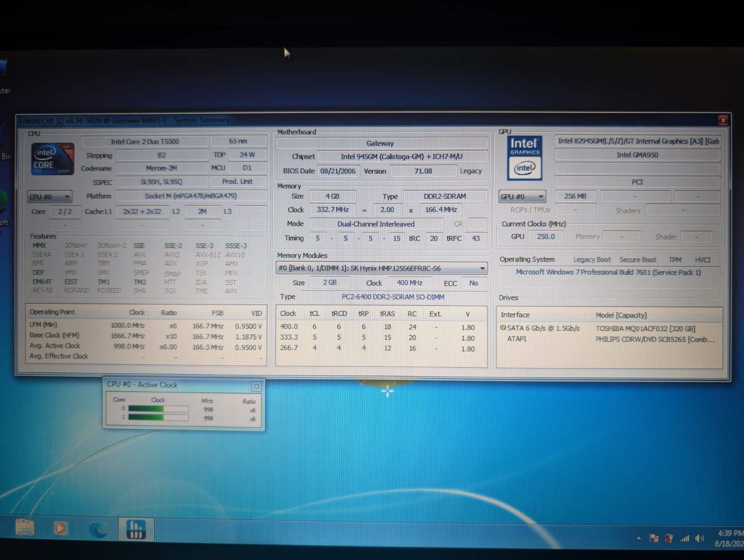Screen dimensions: 744x560
Task: Click the Core 0 clock bar
Action: [158, 409]
